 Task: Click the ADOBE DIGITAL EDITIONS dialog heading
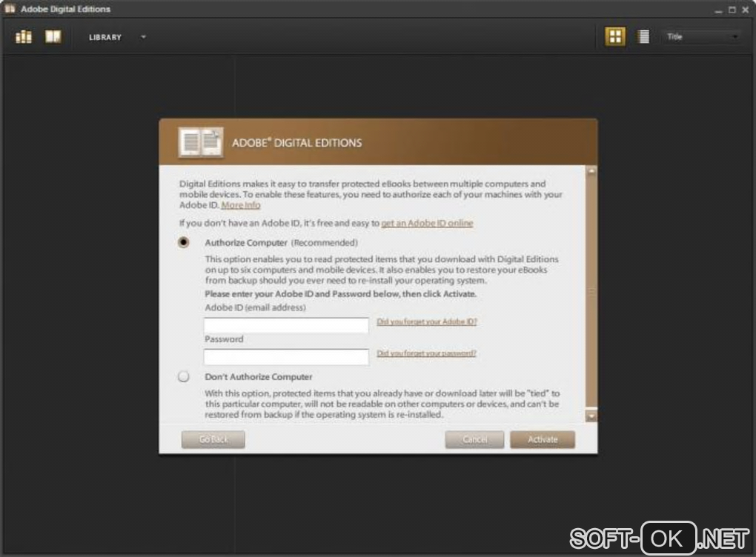297,143
